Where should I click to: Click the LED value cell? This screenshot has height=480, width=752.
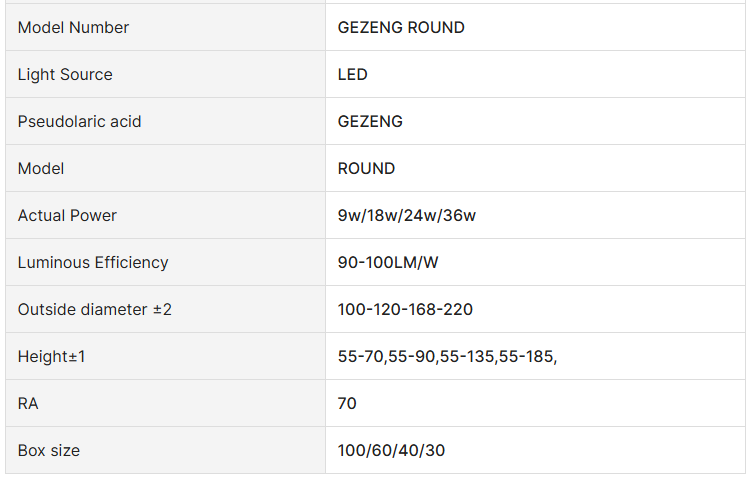point(353,75)
